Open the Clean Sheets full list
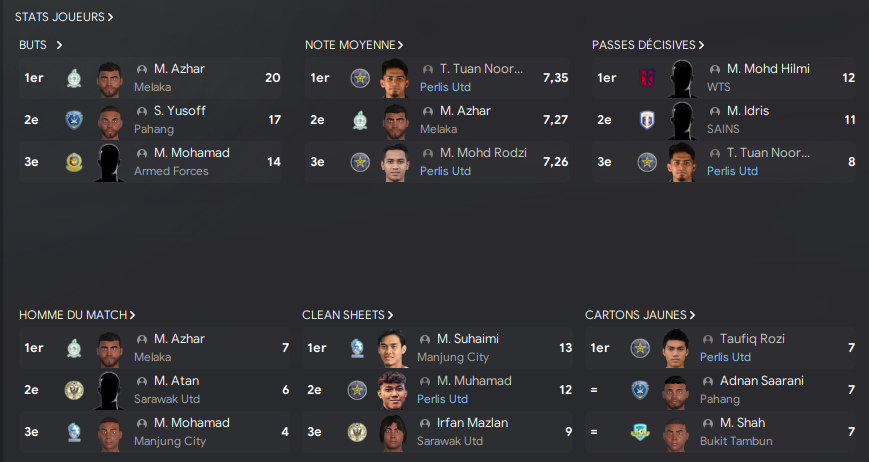Viewport: 869px width, 462px height. 347,315
